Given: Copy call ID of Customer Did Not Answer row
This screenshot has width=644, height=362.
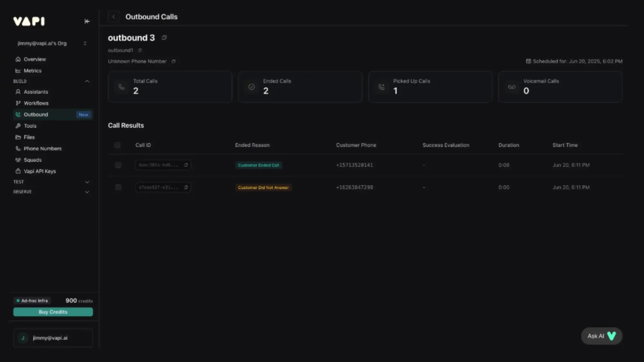Looking at the screenshot, I should 186,187.
